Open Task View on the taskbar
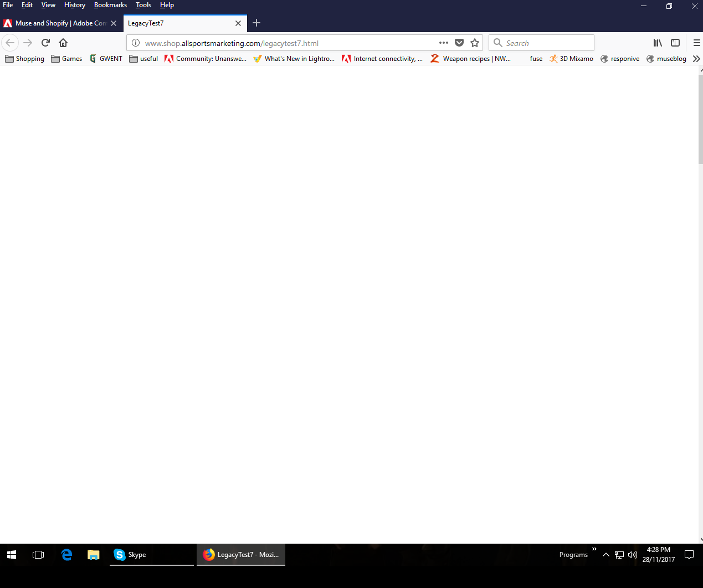This screenshot has width=703, height=588. [38, 555]
